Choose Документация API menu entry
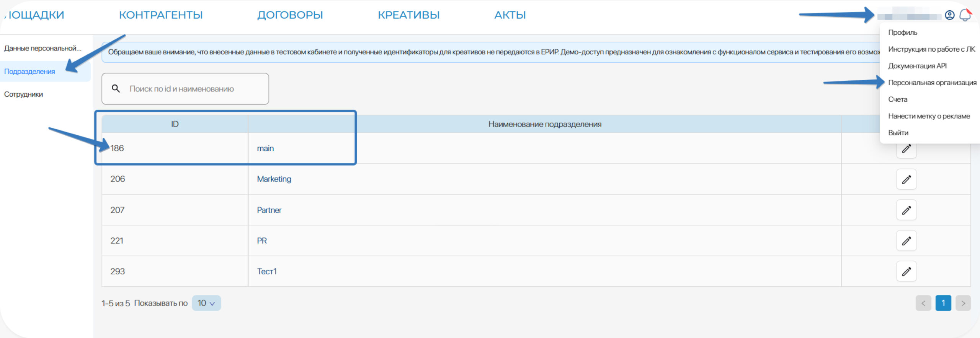This screenshot has width=980, height=338. point(917,66)
